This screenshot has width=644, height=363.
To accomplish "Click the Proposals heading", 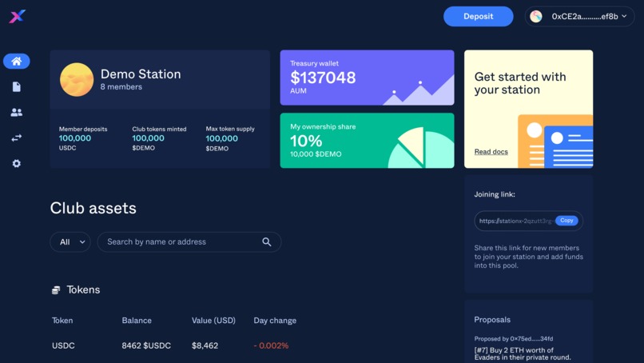I will tap(492, 320).
